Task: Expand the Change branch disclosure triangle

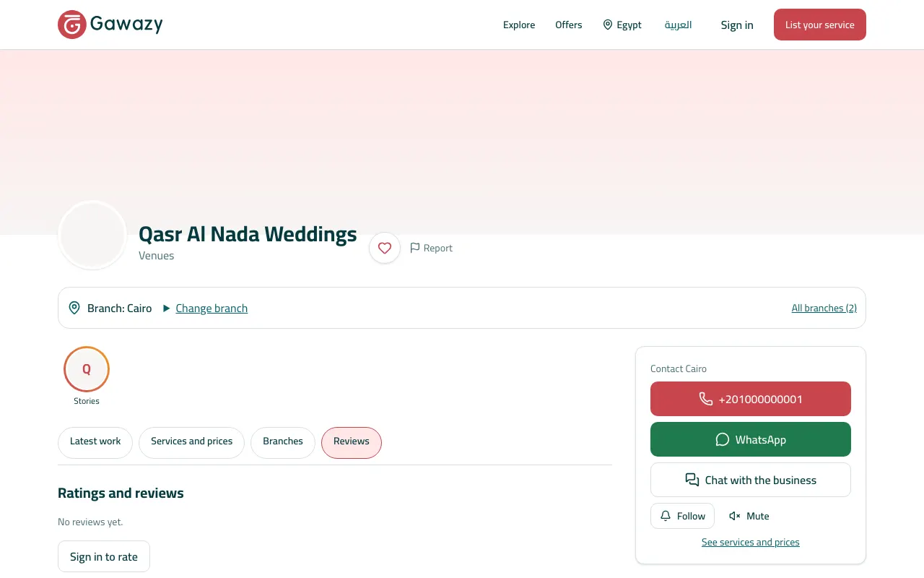Action: coord(167,309)
